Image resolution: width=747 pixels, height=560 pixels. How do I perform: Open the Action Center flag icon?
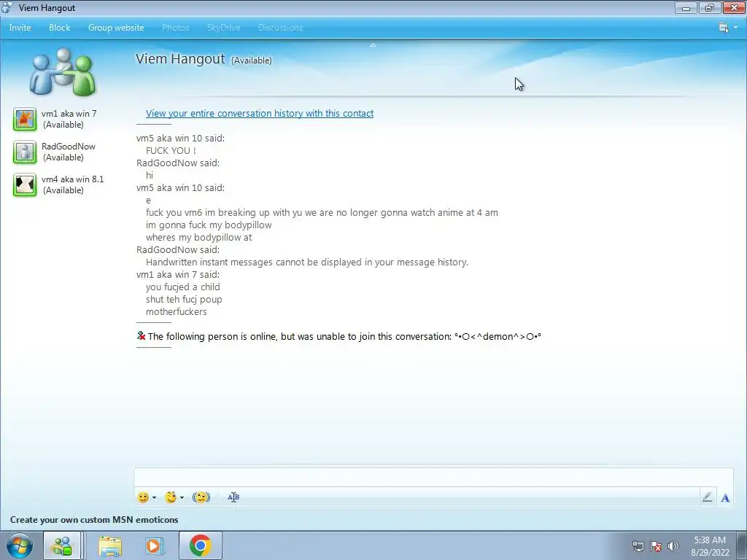tap(656, 546)
